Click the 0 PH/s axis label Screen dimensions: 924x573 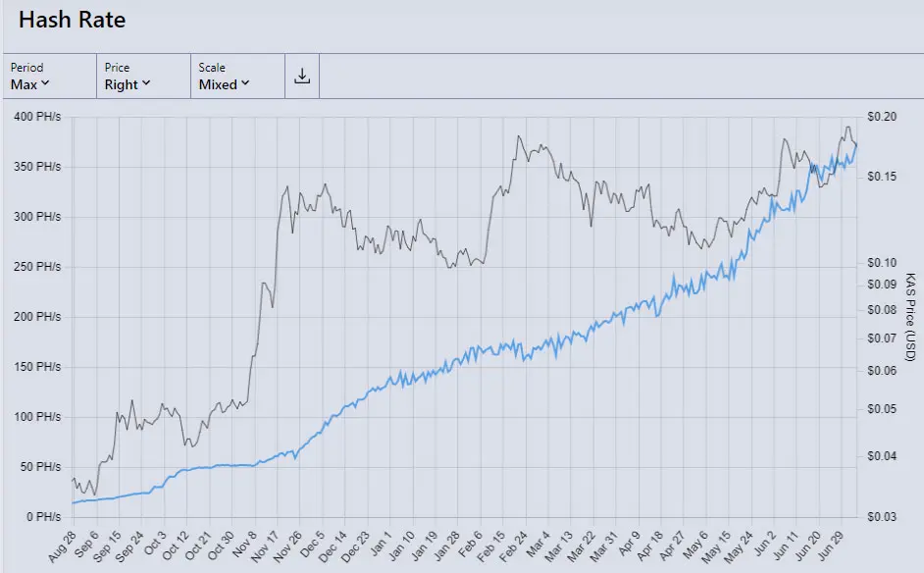[43, 517]
